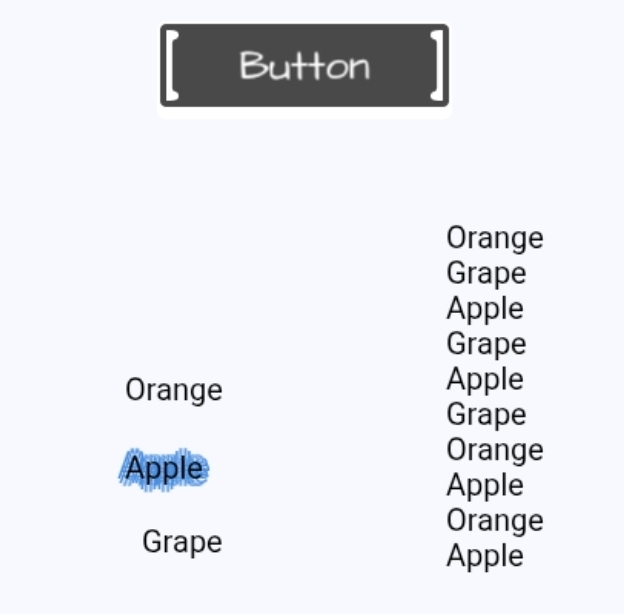Click the dark Button at the top
The image size is (624, 614).
coord(304,66)
